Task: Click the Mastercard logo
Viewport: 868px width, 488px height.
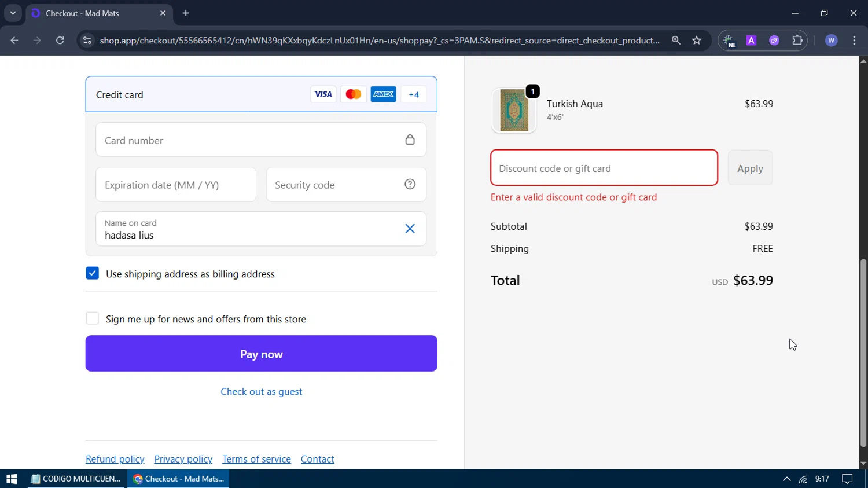Action: click(x=354, y=94)
